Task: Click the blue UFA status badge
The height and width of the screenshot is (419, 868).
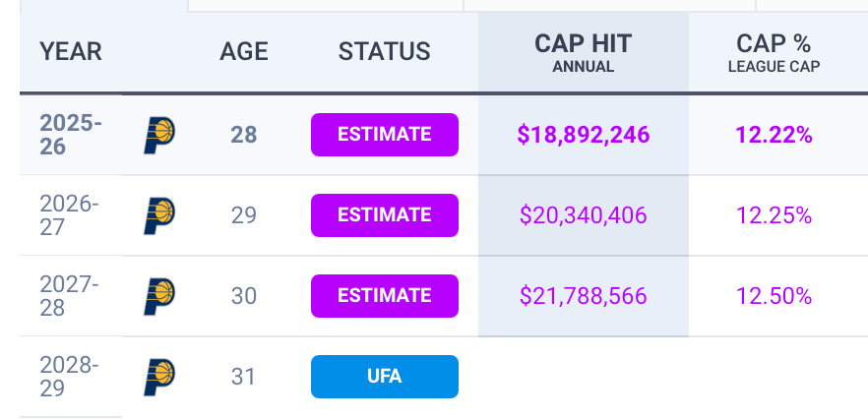Action: click(x=385, y=377)
